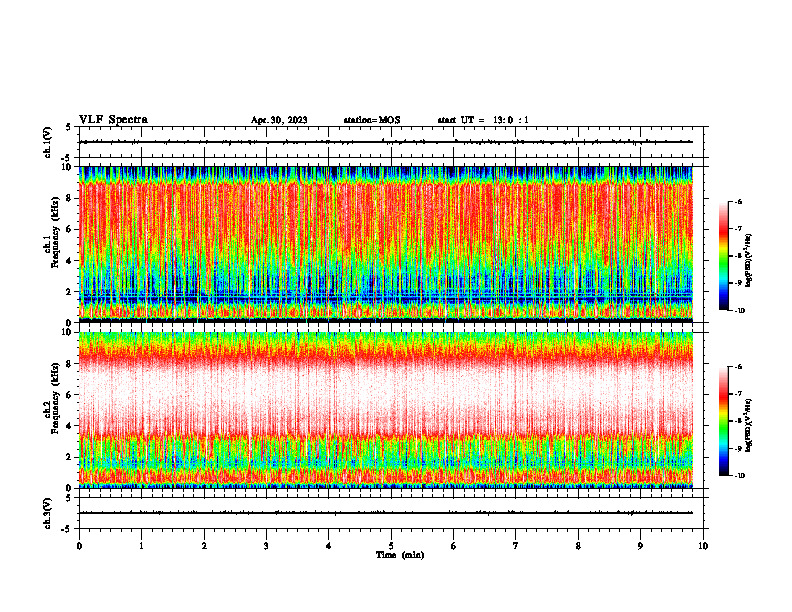Select the date "Apr. 30, 2023"
The width and height of the screenshot is (792, 612).
pyautogui.click(x=279, y=120)
